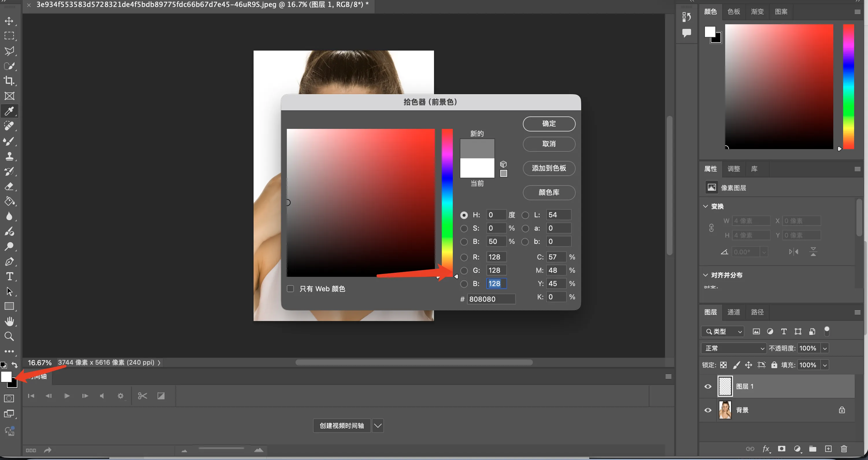Switch to the 色板 tab
The width and height of the screenshot is (868, 460).
[x=734, y=12]
